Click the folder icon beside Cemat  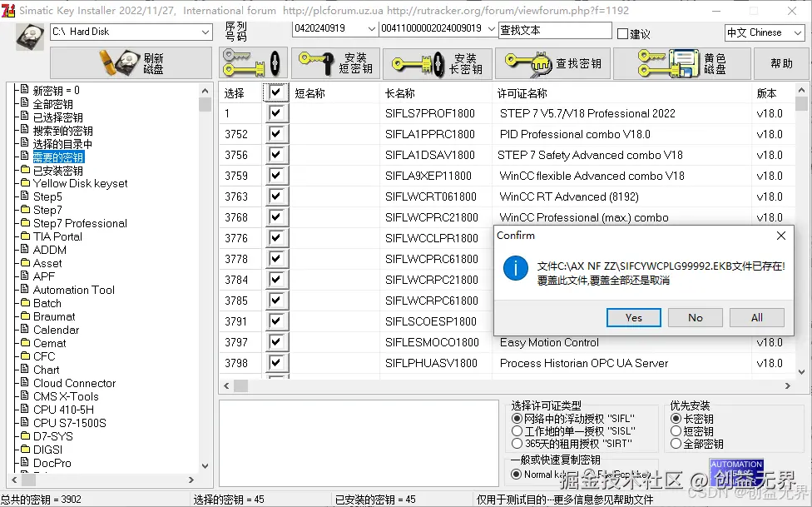(x=25, y=342)
